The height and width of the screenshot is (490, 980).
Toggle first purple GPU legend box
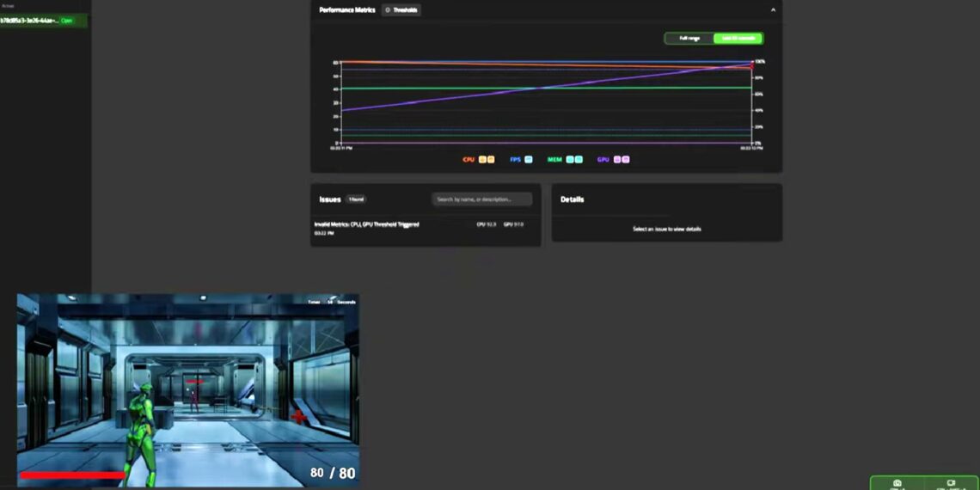pos(616,160)
